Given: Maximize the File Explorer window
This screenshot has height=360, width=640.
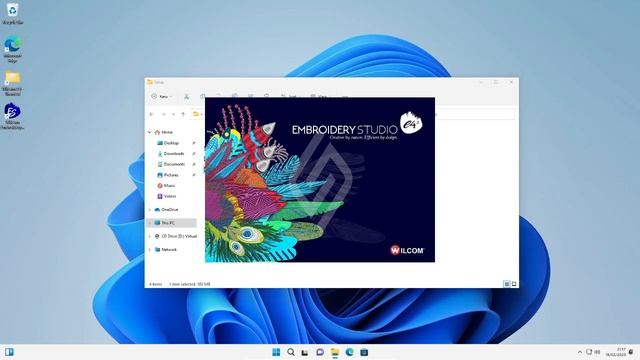Looking at the screenshot, I should coord(496,82).
